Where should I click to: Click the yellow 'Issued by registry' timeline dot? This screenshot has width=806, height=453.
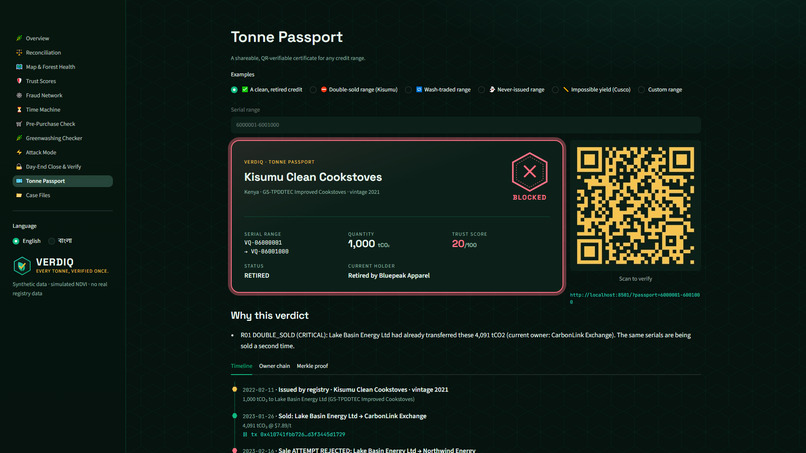(x=234, y=389)
